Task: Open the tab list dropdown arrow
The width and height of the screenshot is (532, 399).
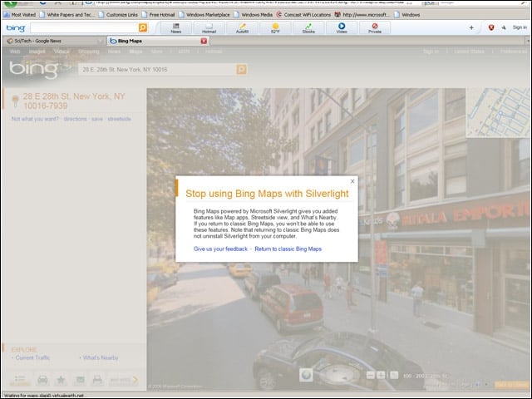Action: click(x=528, y=41)
